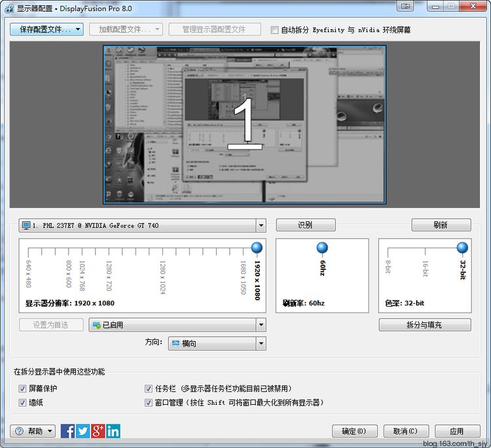Click the 8-bit tick on color depth slider
This screenshot has width=491, height=448.
coord(388,252)
